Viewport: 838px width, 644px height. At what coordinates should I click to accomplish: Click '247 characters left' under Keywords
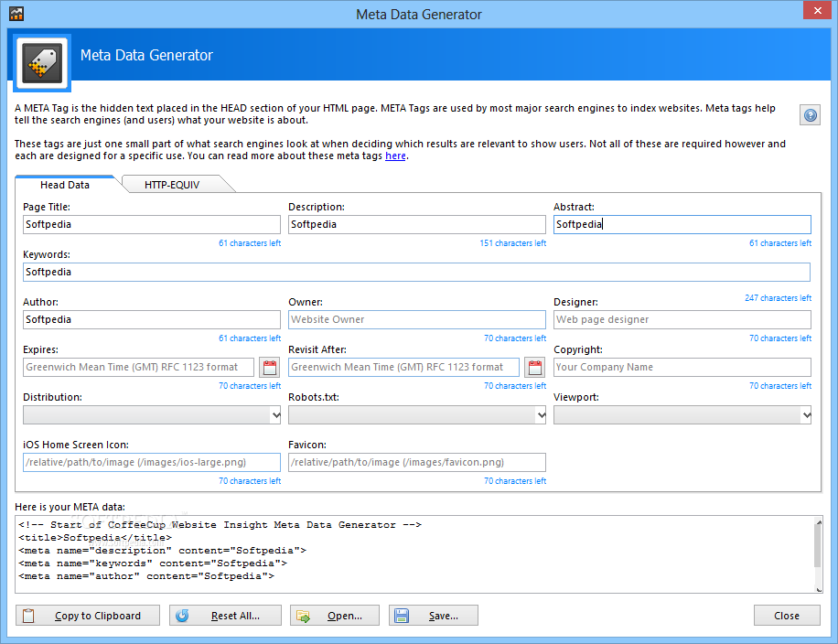coord(779,298)
